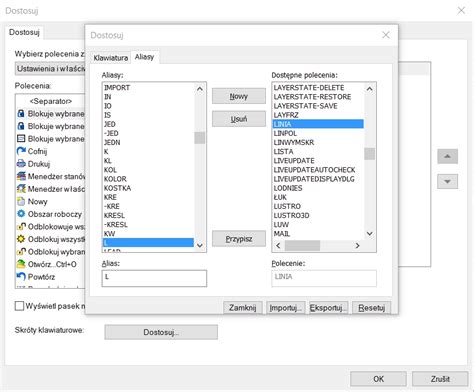Open the Ustawienia i właściwości dropdown
Screen dimensions: 474x392
point(50,69)
